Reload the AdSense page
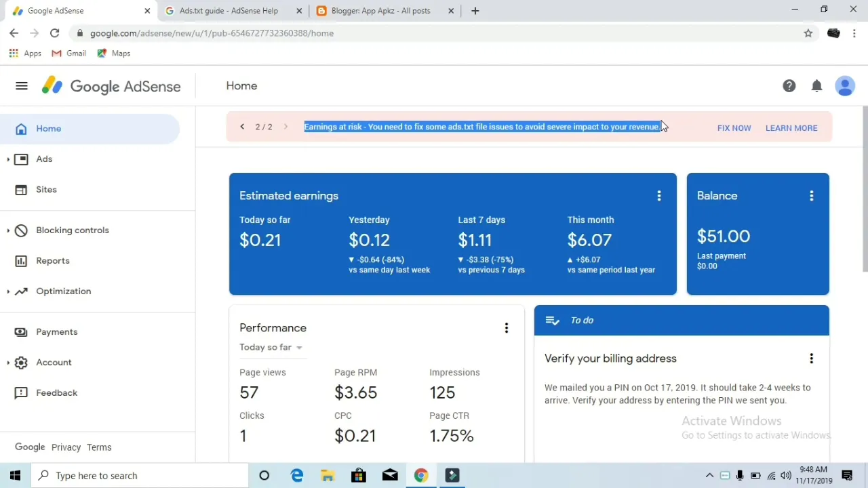The image size is (868, 488). (54, 33)
